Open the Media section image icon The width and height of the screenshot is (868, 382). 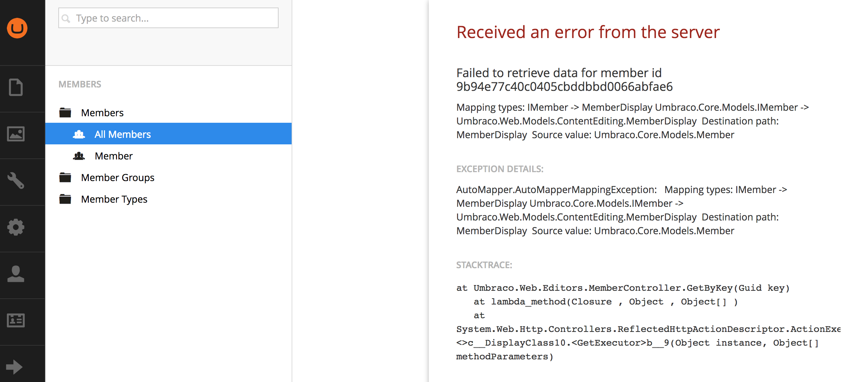click(16, 134)
